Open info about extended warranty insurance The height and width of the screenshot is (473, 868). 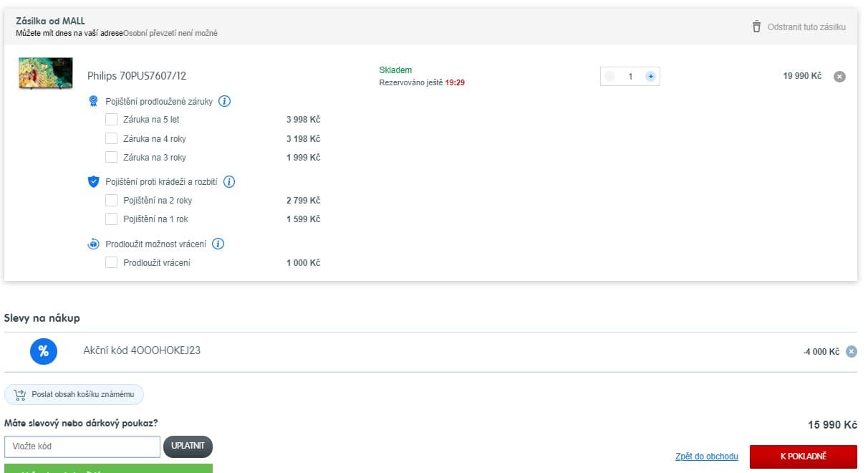click(224, 101)
